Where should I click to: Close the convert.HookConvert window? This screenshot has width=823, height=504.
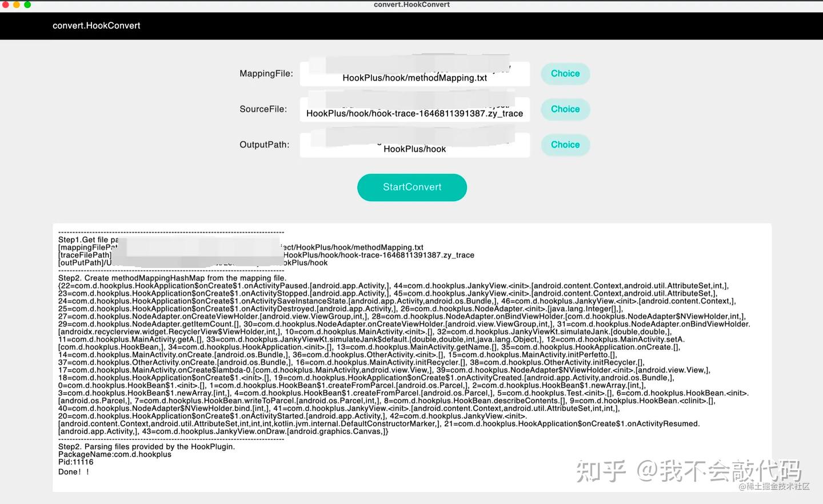point(6,4)
